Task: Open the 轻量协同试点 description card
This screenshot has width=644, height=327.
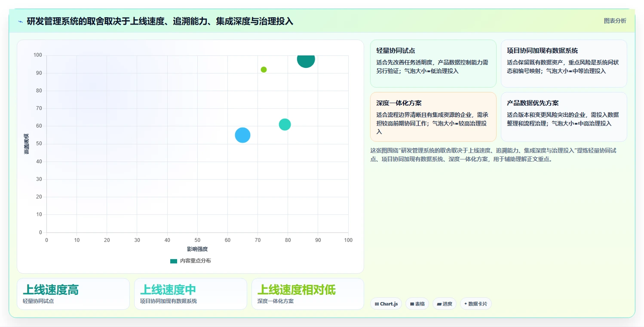Action: pos(433,64)
